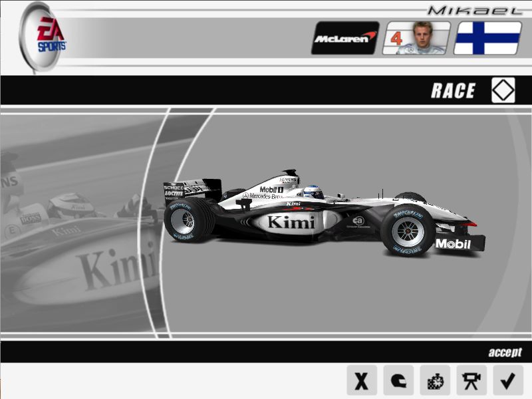Confirm with the checkmark icon
The width and height of the screenshot is (532, 399).
coord(507,380)
